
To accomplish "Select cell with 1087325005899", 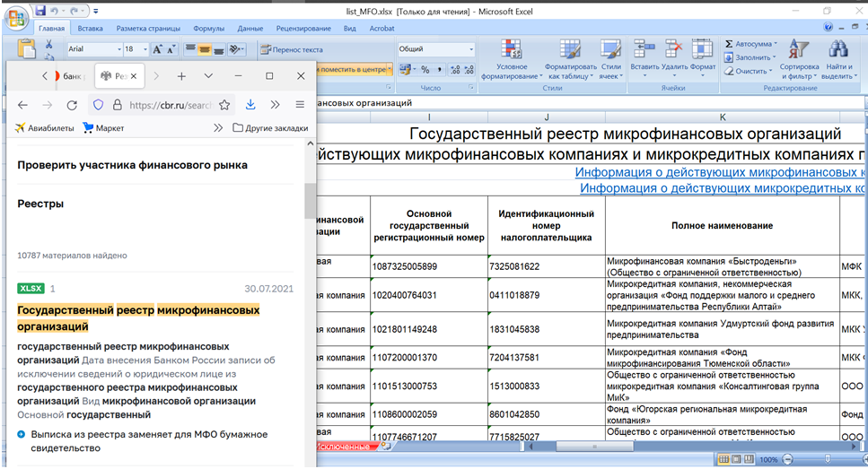I will tap(429, 266).
